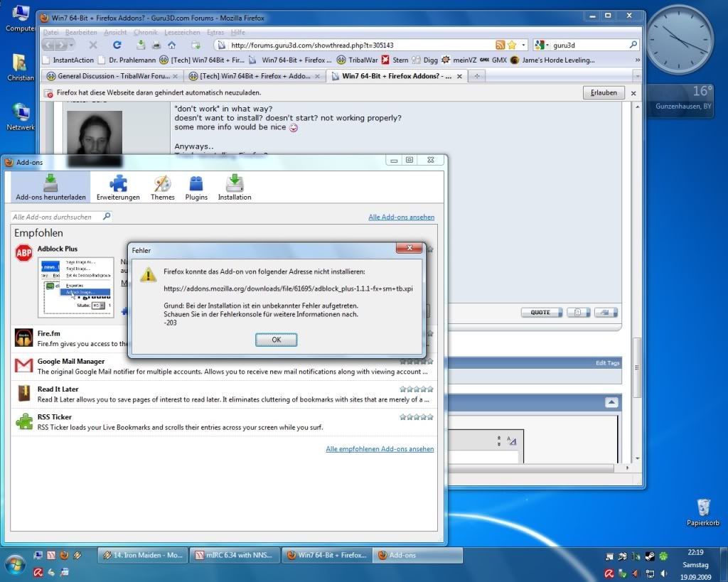Open the downloads toolbar icon in Firefox
The image size is (728, 582).
pos(141,45)
